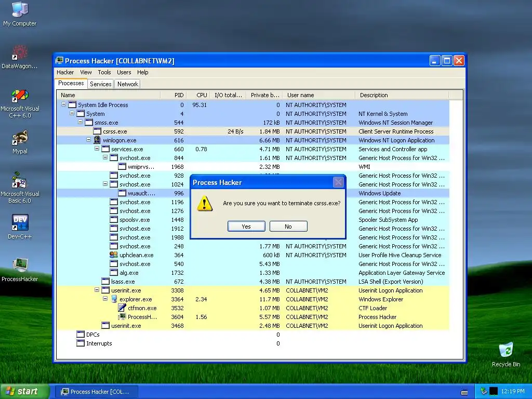Collapse the System Idle Process node
Screen dimensions: 532x399
pyautogui.click(x=63, y=104)
